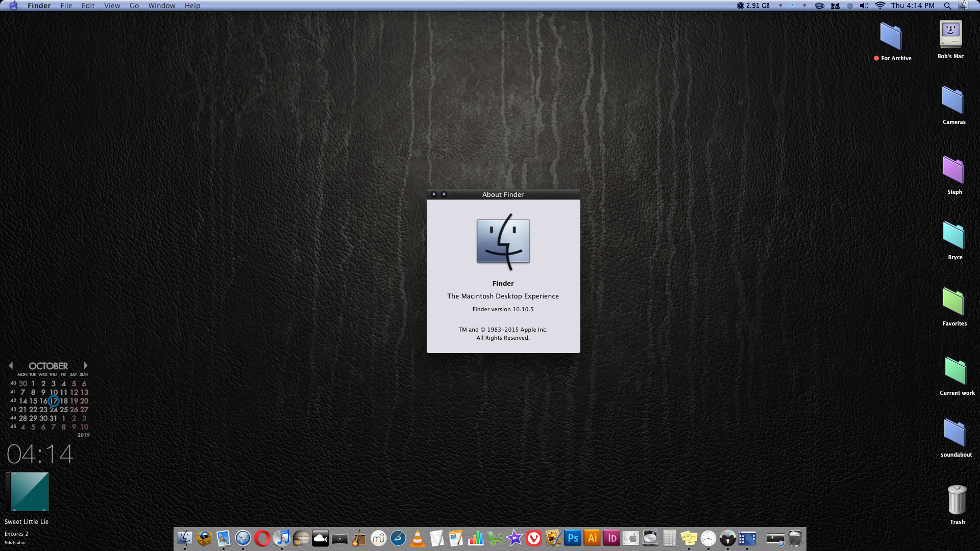Image resolution: width=980 pixels, height=551 pixels.
Task: Launch Illustrator from the dock
Action: (x=592, y=538)
